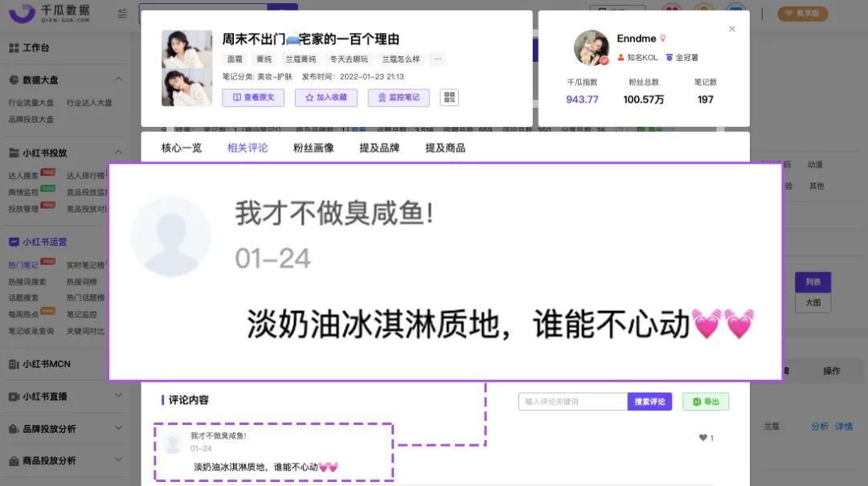Collapse the sidebar via the hamburger icon
868x486 pixels.
[x=122, y=14]
